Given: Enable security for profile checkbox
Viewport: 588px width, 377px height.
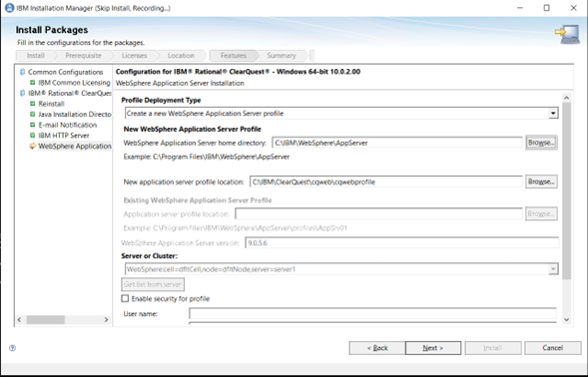Looking at the screenshot, I should [x=125, y=298].
